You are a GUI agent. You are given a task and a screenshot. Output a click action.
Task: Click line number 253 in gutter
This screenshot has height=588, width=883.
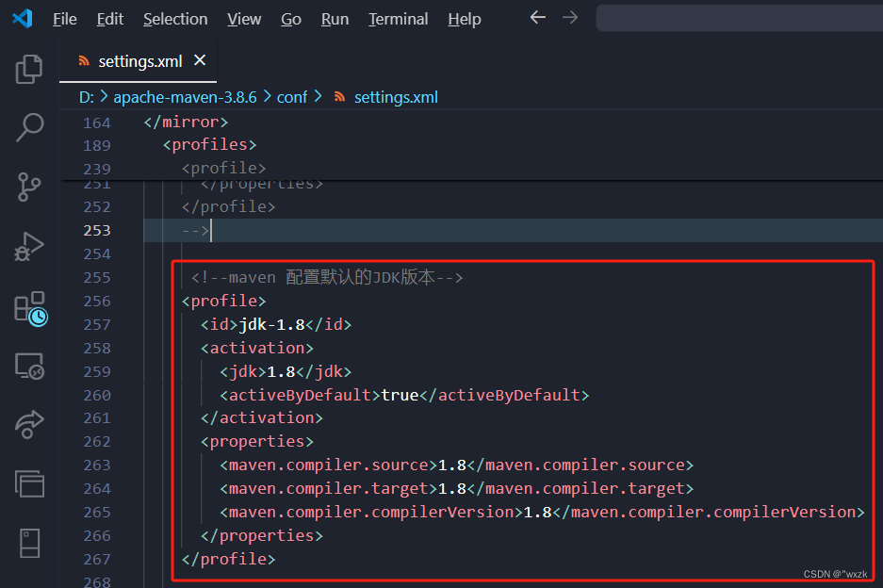pos(97,230)
